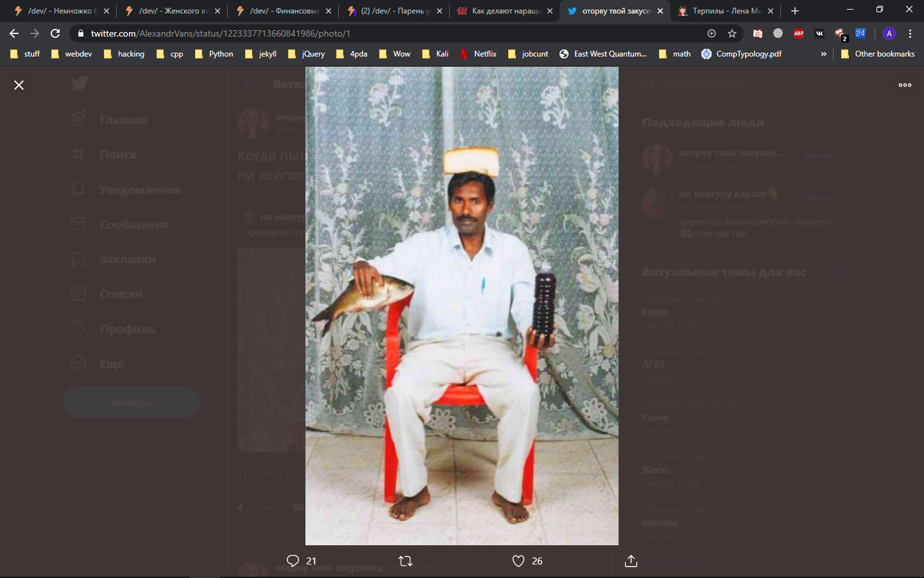Open the CompTypology.pdf bookmark
The image size is (924, 578).
point(742,54)
